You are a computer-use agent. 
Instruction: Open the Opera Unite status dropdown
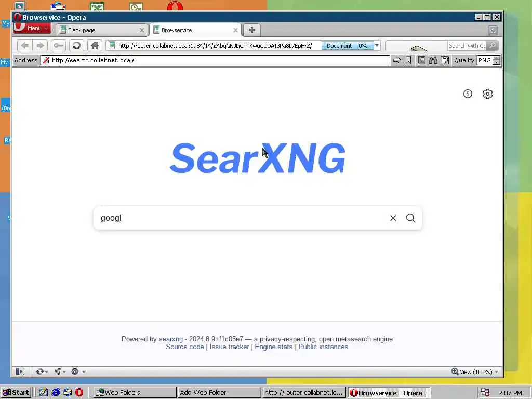[x=60, y=371]
